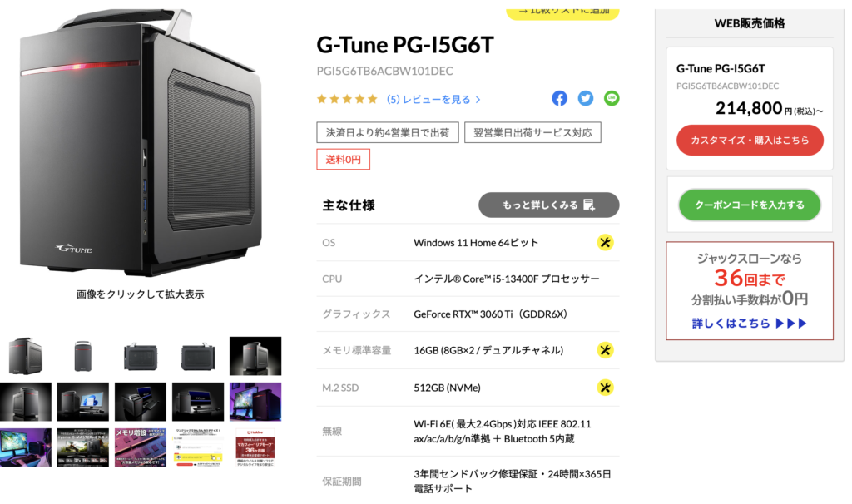Click もっと詳しくみる specs detail button
This screenshot has width=852, height=504.
coord(548,205)
